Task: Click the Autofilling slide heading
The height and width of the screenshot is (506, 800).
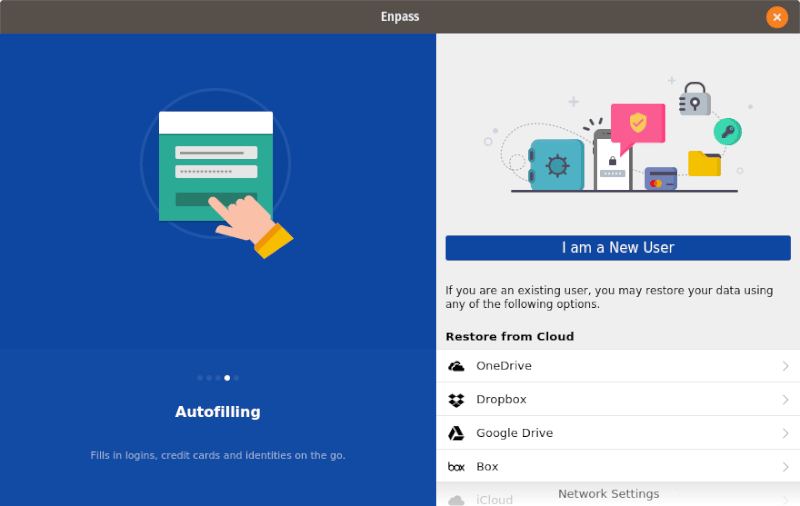Action: (x=218, y=412)
